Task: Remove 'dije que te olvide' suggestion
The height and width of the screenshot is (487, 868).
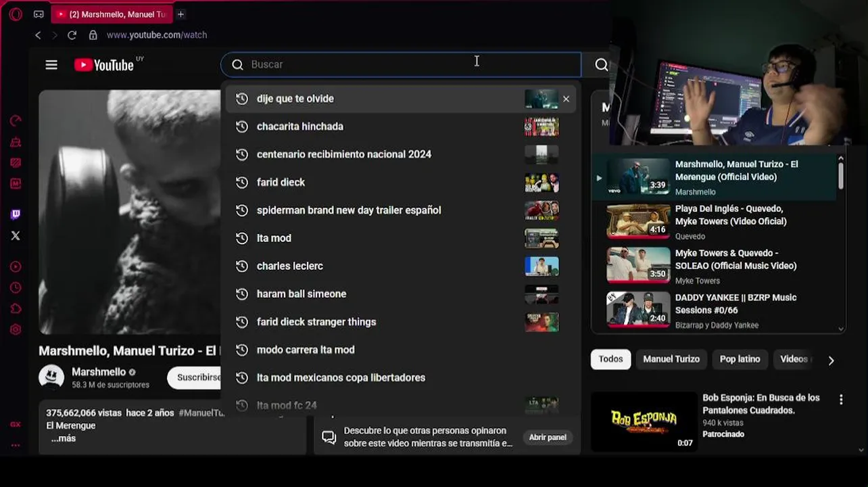Action: click(x=566, y=99)
